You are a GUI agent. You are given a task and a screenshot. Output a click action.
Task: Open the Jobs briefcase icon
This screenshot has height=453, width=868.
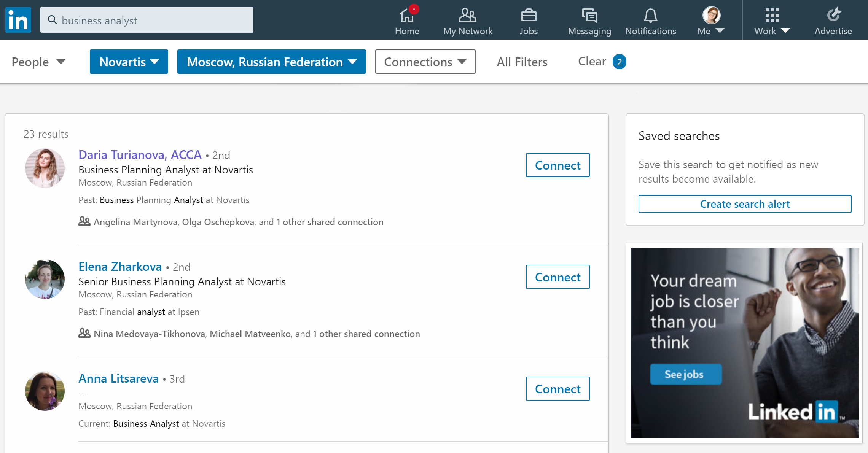529,16
